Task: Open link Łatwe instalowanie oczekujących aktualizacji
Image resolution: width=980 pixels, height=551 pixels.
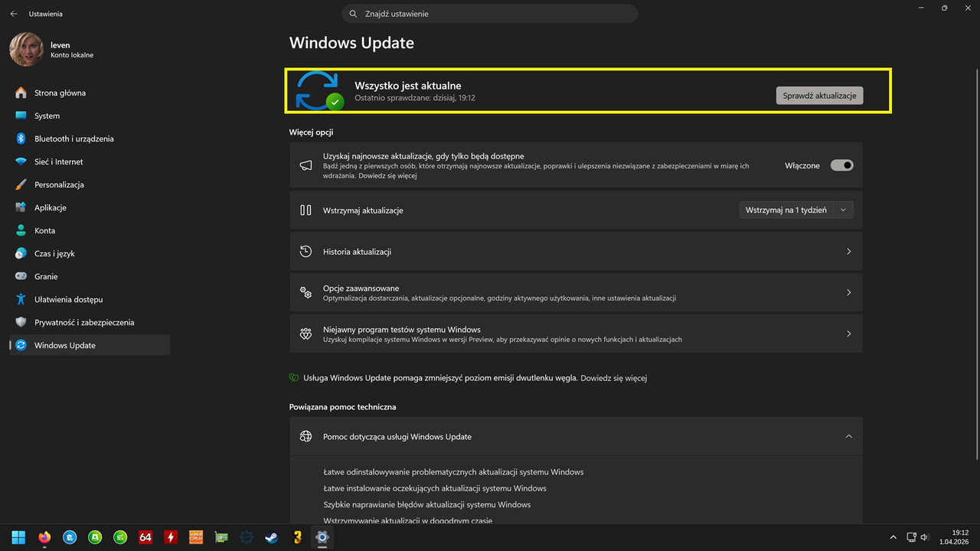Action: click(435, 488)
